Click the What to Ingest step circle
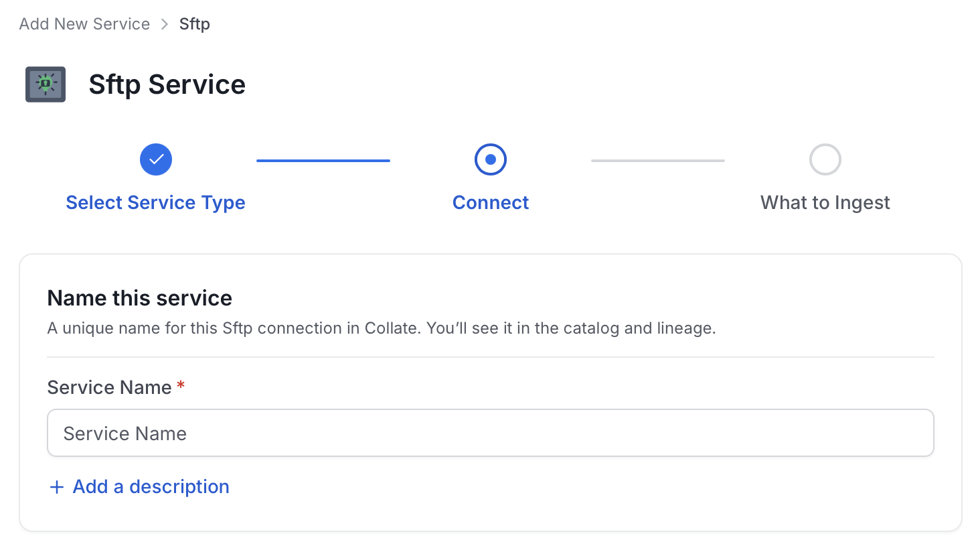 (825, 159)
